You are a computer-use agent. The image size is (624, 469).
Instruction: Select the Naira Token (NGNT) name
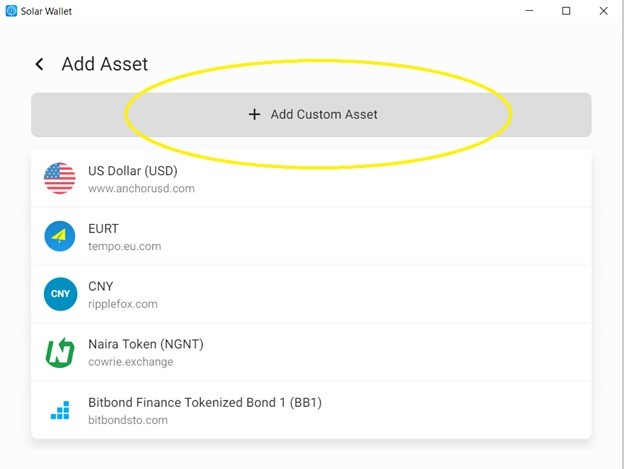pyautogui.click(x=146, y=344)
